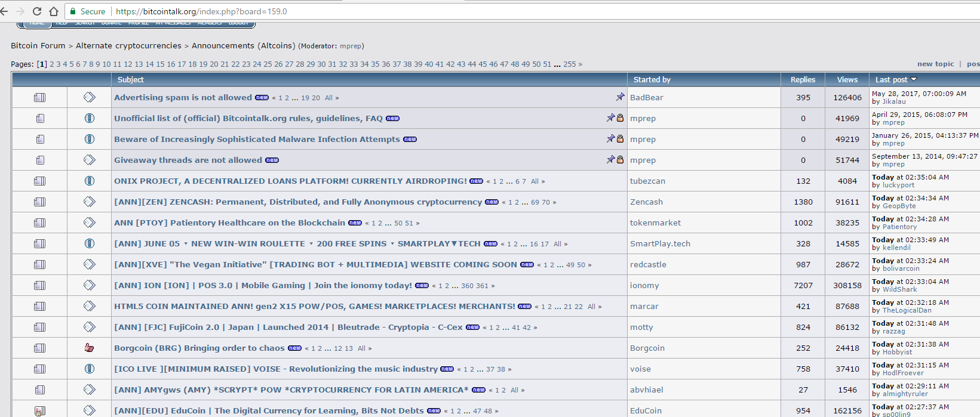The height and width of the screenshot is (417, 980).
Task: Toggle sort arrow next to Last post
Action: (x=914, y=79)
